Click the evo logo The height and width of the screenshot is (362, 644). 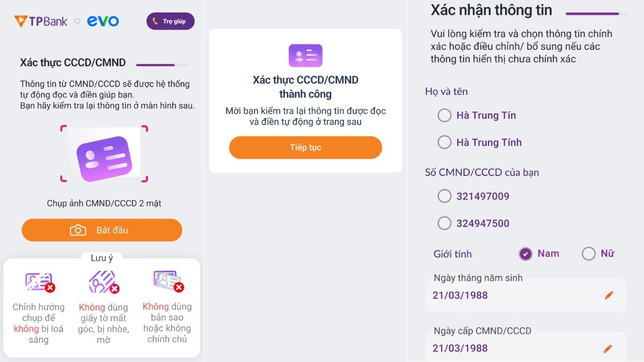point(104,20)
